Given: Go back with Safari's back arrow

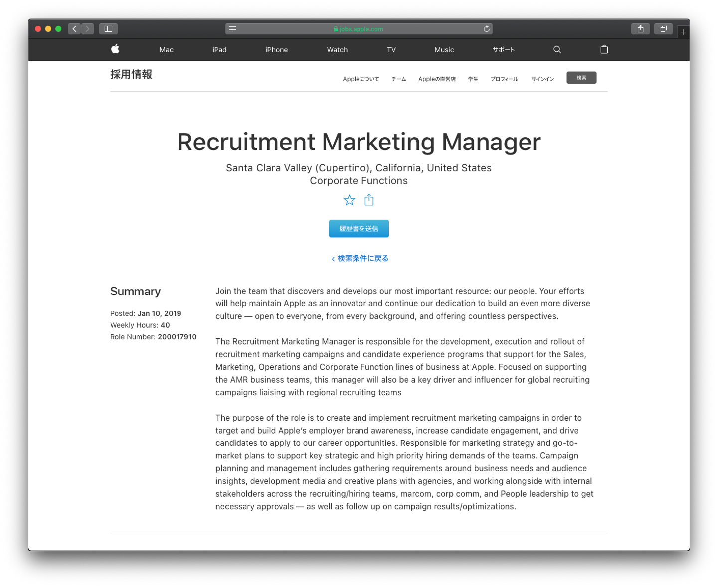Looking at the screenshot, I should coord(74,29).
